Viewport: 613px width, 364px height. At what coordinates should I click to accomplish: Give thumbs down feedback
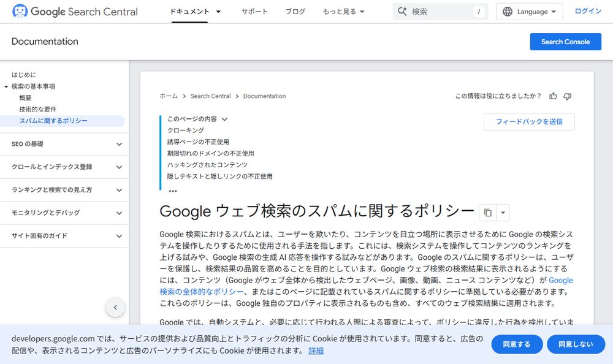567,96
